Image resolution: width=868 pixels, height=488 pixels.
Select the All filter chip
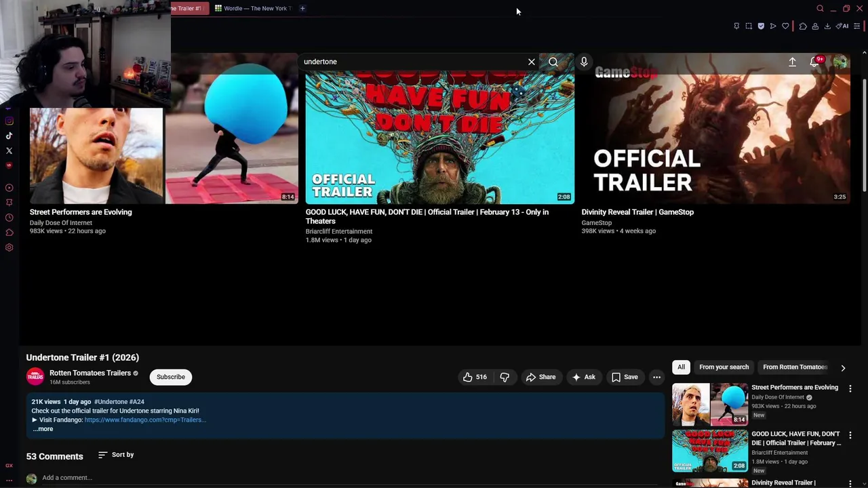click(681, 367)
